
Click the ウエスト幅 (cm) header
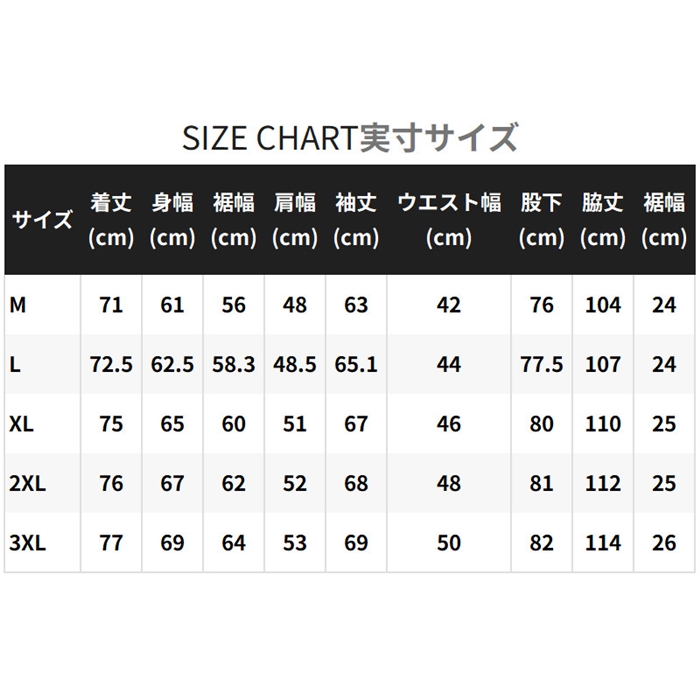(449, 220)
